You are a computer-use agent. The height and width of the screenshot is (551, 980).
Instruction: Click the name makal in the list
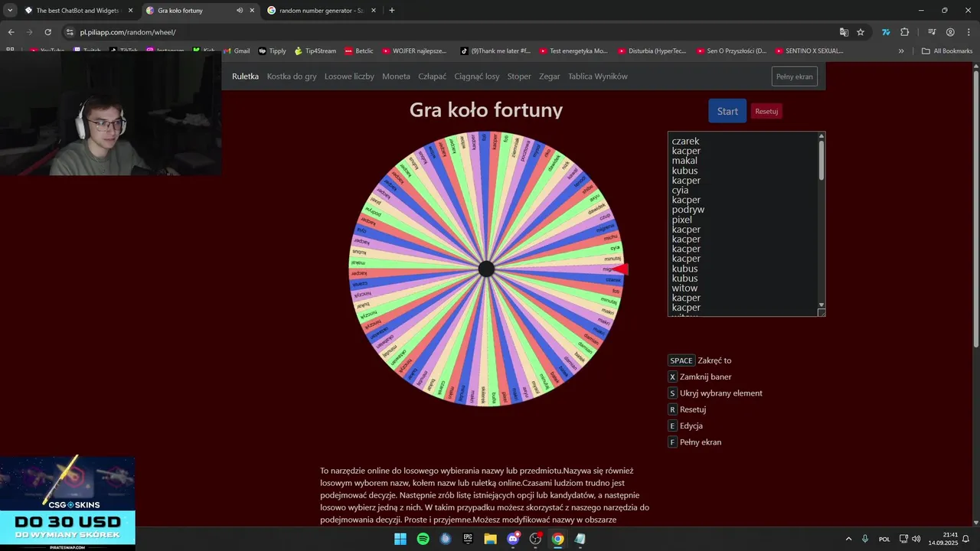point(684,161)
